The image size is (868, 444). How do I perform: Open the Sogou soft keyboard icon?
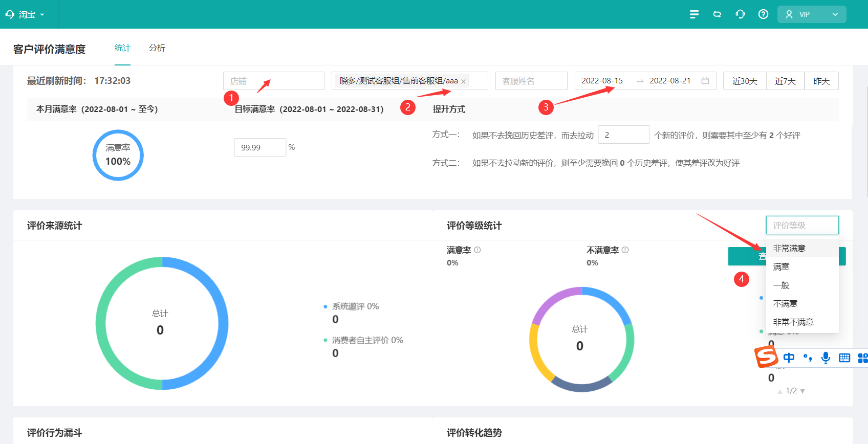[844, 358]
